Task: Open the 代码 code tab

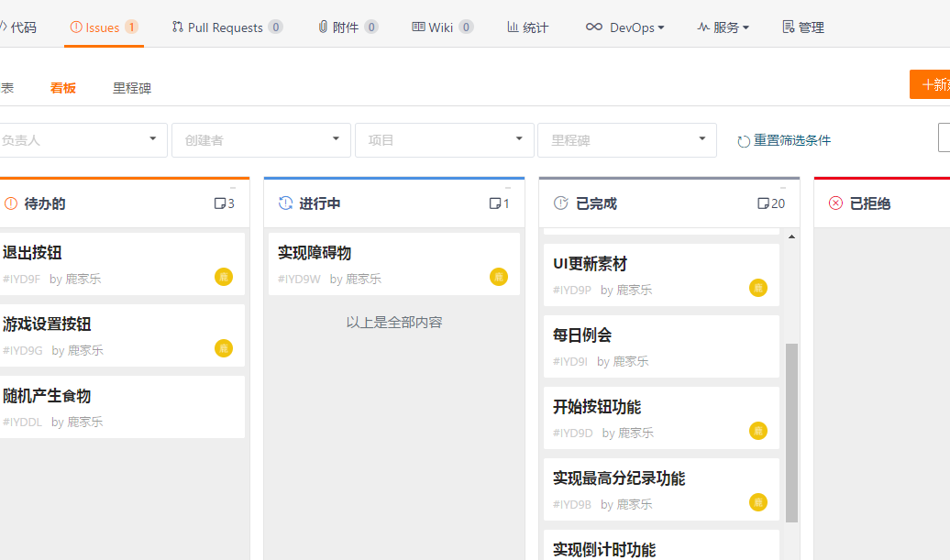Action: 18,27
